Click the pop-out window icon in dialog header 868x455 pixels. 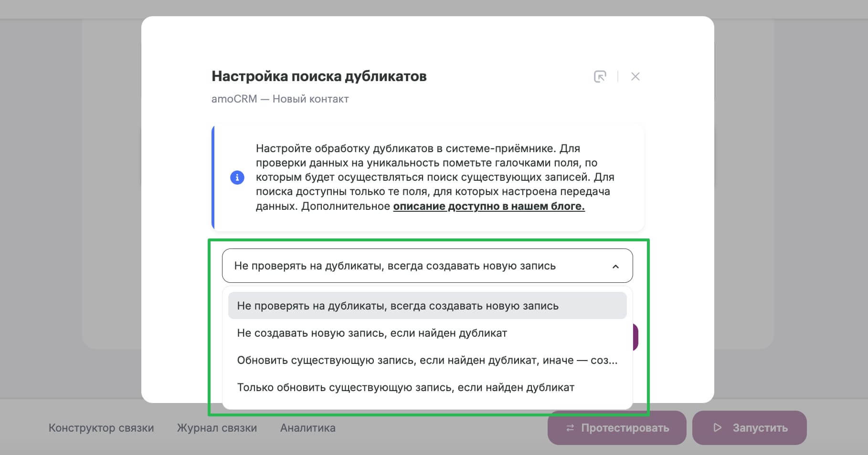click(x=600, y=76)
